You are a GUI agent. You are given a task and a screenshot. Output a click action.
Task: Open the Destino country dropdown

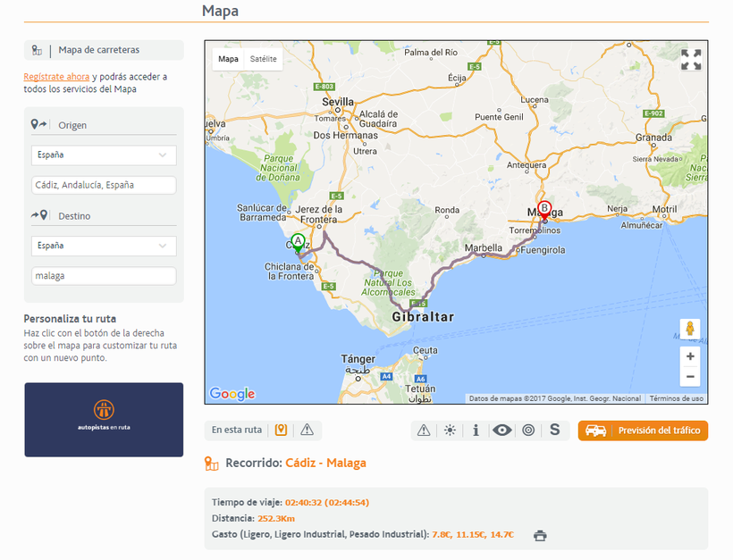[x=104, y=246]
